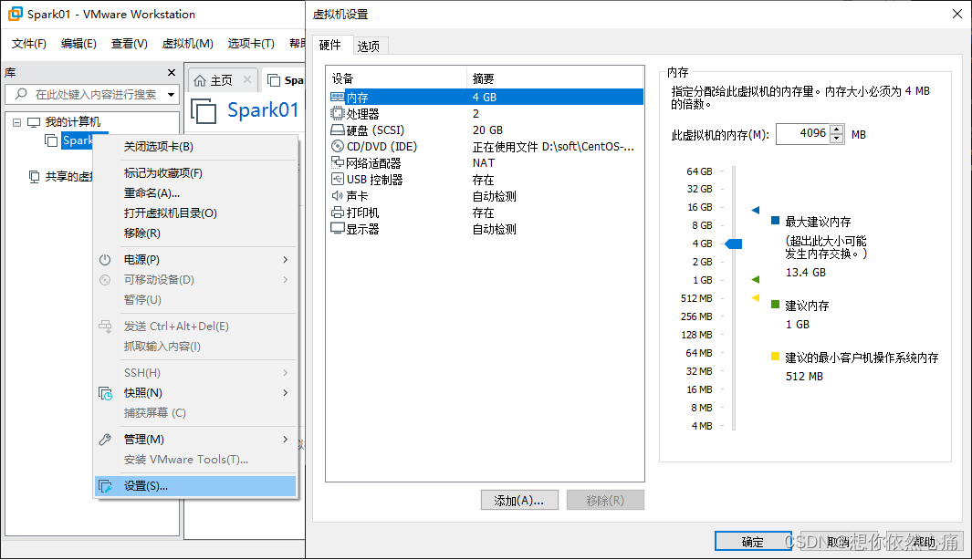Click the green recommended memory marker

[755, 280]
